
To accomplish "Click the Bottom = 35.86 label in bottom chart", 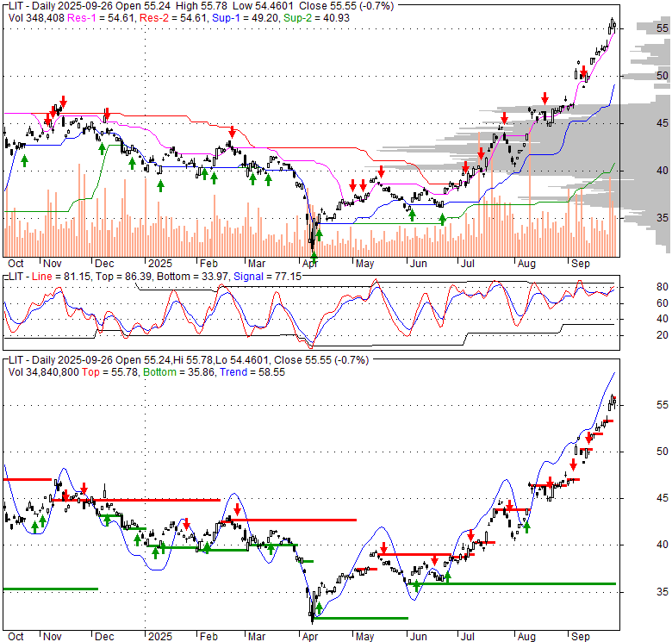I will (x=178, y=372).
